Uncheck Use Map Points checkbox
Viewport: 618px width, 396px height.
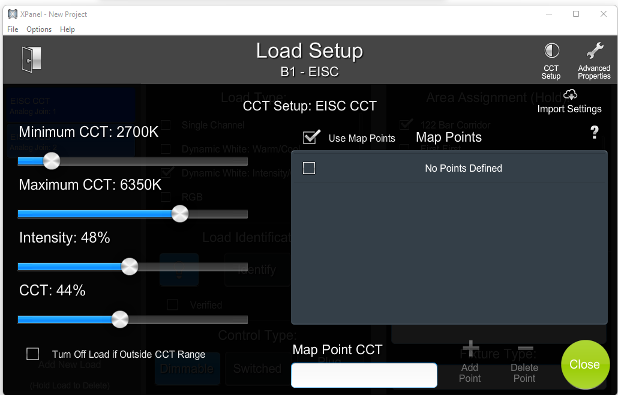coord(311,137)
